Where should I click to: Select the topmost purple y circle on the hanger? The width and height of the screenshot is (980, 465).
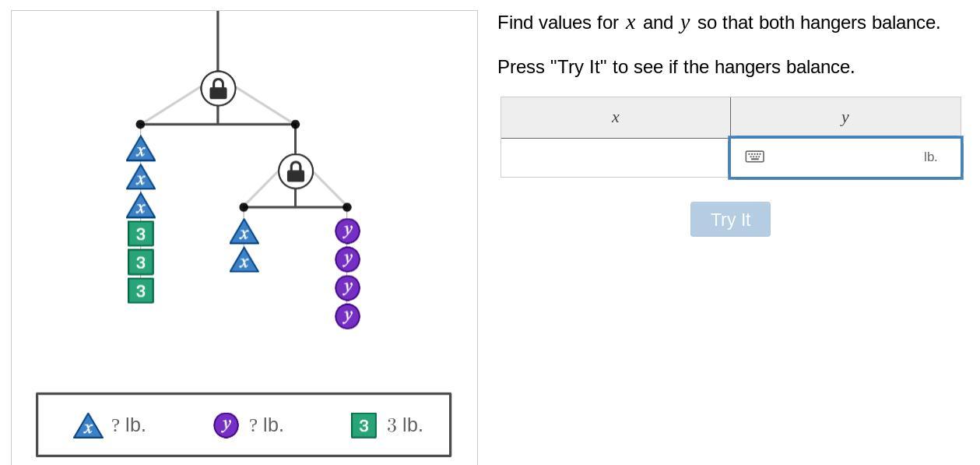(347, 231)
